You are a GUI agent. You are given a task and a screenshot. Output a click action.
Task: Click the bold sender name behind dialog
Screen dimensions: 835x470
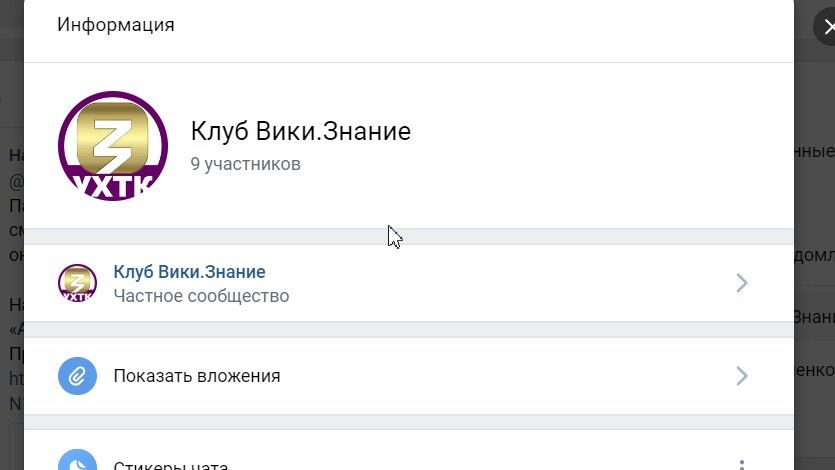[x=14, y=155]
